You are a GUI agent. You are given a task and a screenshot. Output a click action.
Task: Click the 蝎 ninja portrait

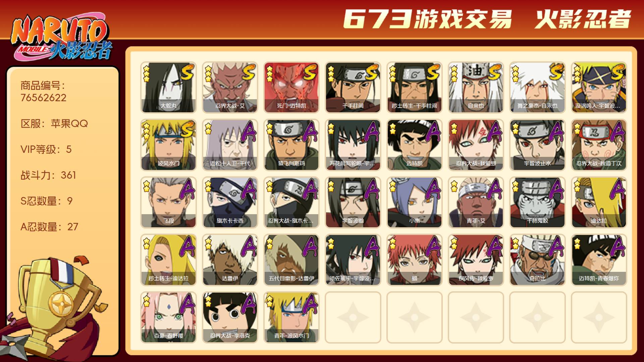[414, 260]
